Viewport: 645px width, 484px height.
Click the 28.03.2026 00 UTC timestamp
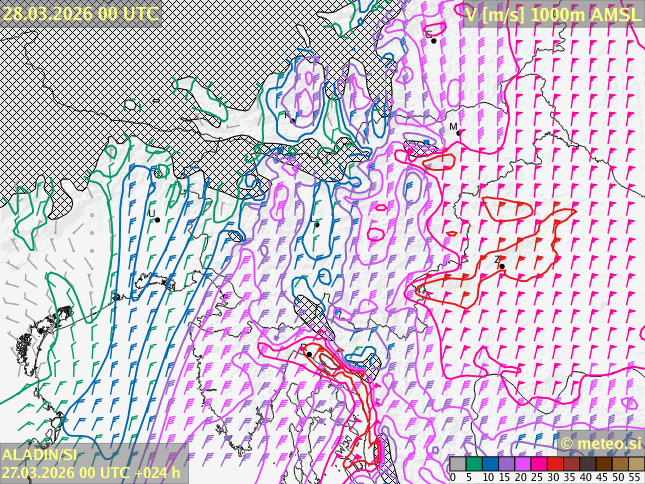coord(80,13)
